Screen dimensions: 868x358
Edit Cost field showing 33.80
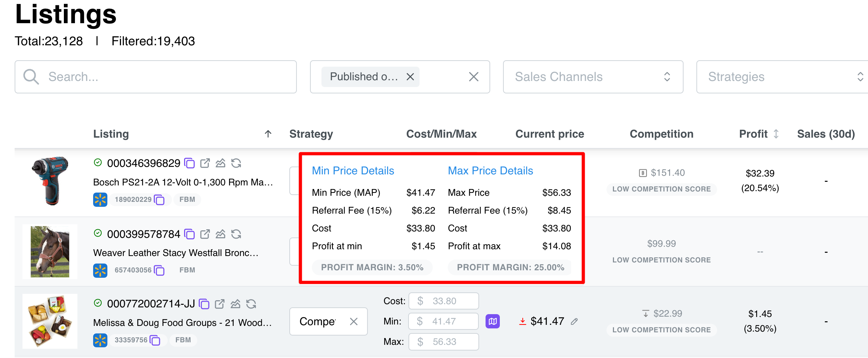pyautogui.click(x=443, y=301)
